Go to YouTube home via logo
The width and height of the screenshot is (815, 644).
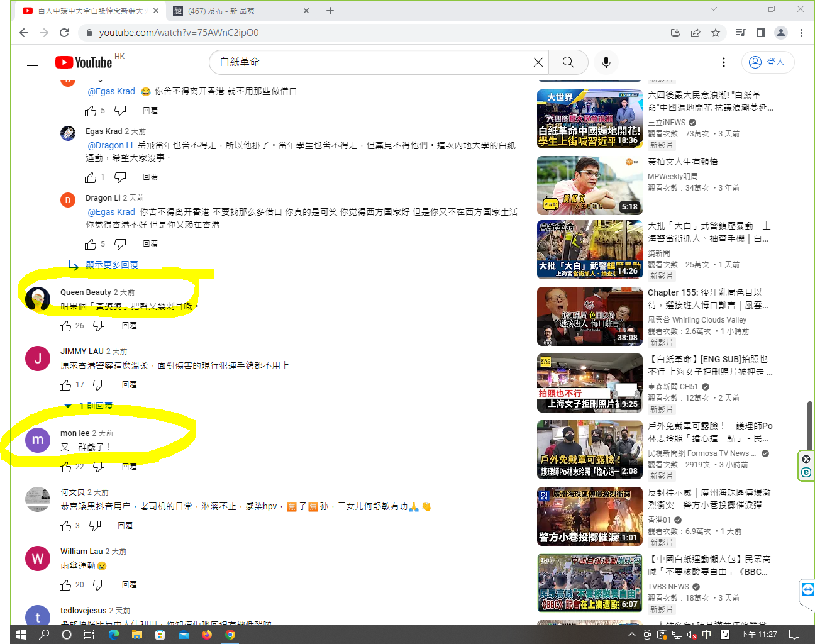pos(84,62)
